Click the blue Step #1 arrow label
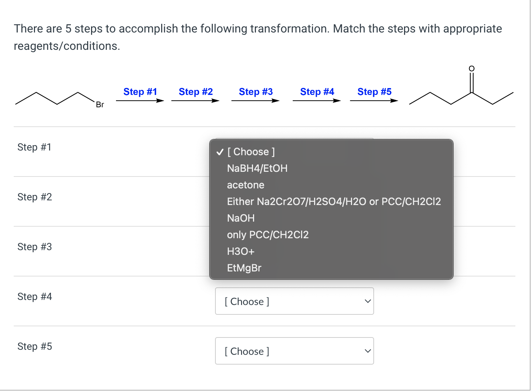Image resolution: width=532 pixels, height=392 pixels. tap(140, 92)
